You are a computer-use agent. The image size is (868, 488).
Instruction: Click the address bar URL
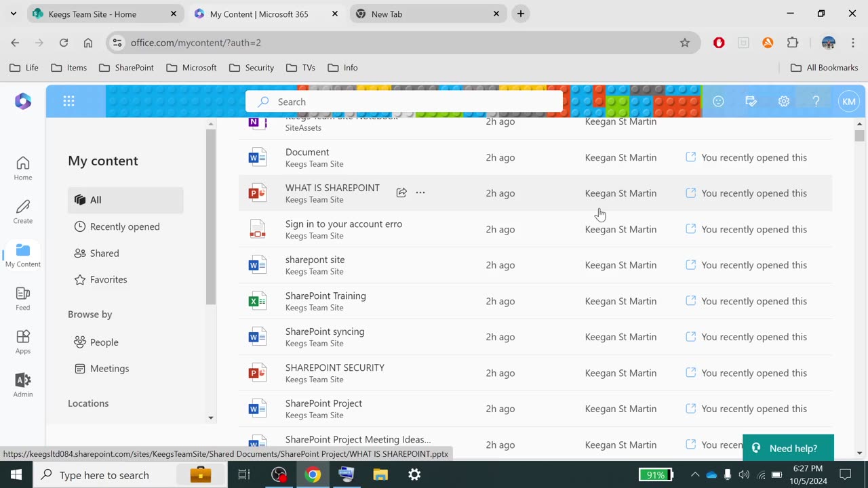196,43
